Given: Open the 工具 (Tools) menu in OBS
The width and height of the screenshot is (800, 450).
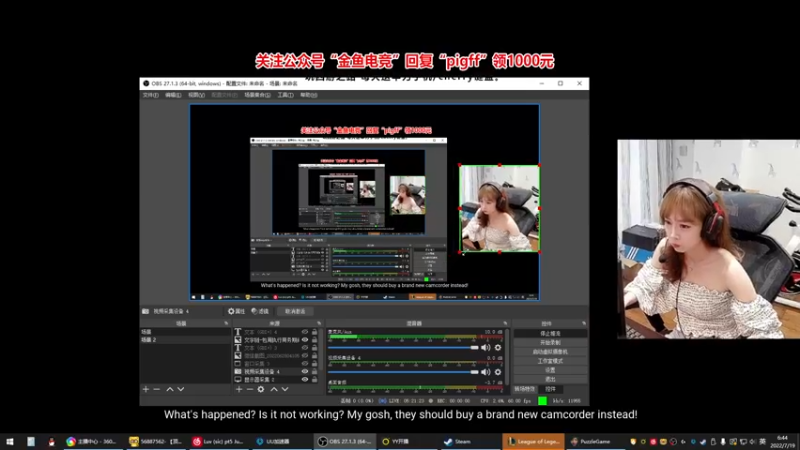Looking at the screenshot, I should 285,95.
